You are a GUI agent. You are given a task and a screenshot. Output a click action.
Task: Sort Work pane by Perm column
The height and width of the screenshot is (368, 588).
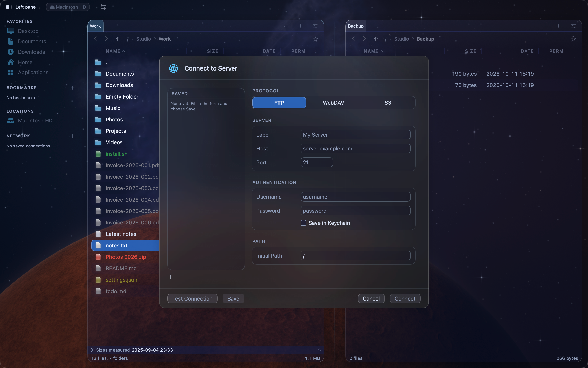pos(298,51)
